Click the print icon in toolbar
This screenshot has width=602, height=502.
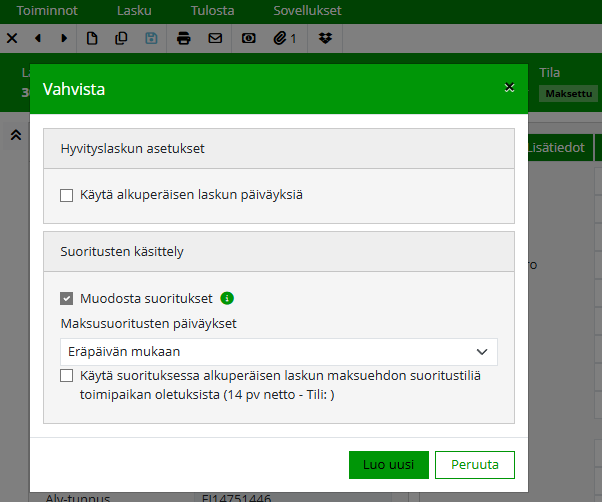point(183,38)
